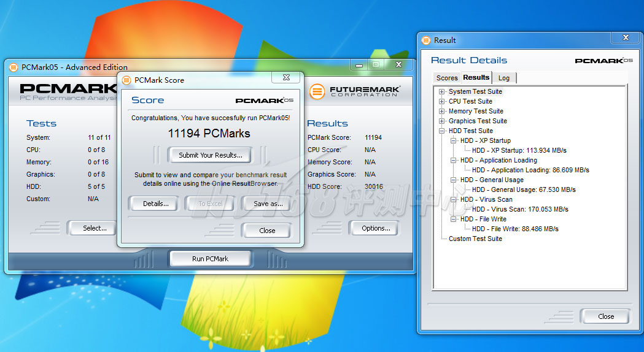The height and width of the screenshot is (352, 644).
Task: Select 'HDD - Virus Scan: 170.053 MB/s' row
Action: click(520, 209)
